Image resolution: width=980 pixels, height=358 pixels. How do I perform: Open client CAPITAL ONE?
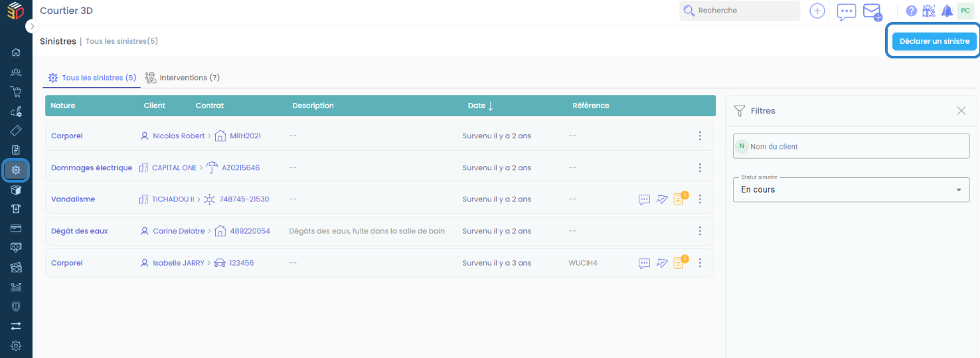pos(174,167)
